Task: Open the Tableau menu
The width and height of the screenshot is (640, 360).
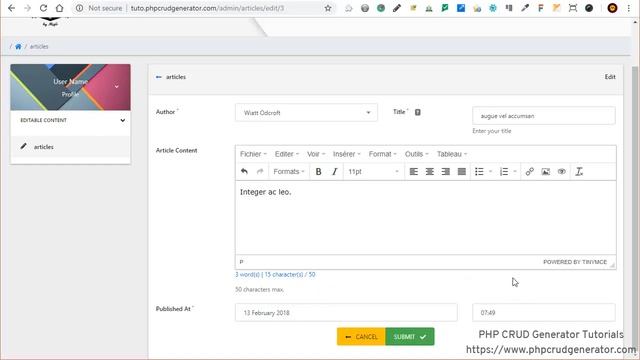Action: click(452, 154)
